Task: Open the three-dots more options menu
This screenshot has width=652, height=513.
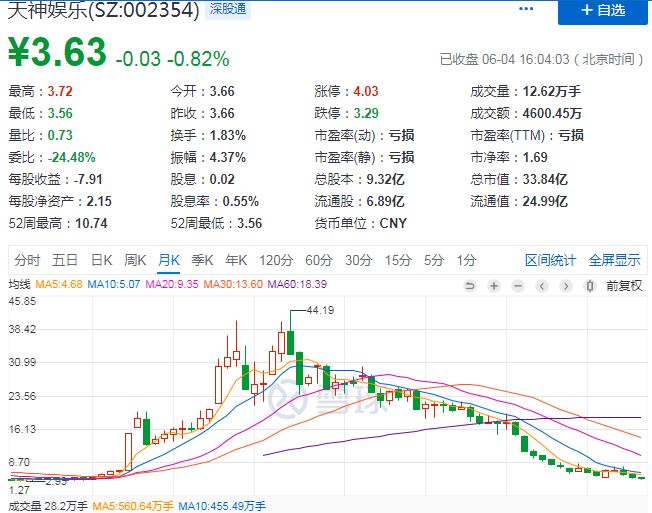Action: point(526,9)
